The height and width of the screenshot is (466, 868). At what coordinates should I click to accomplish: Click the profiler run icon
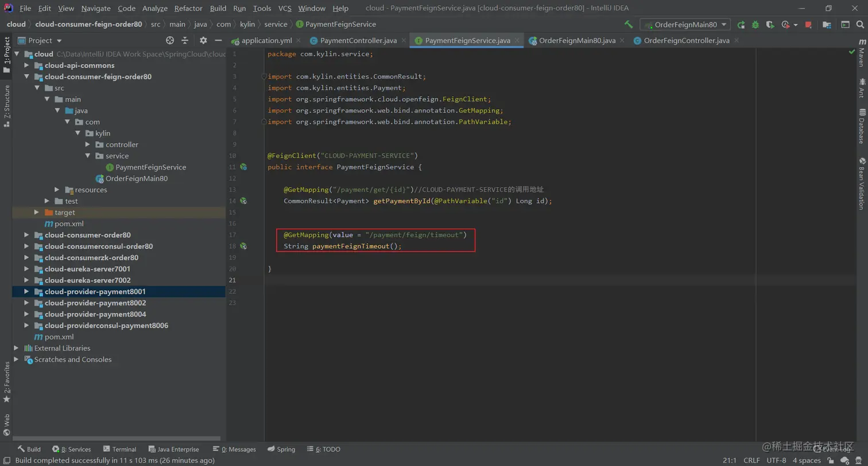(786, 25)
